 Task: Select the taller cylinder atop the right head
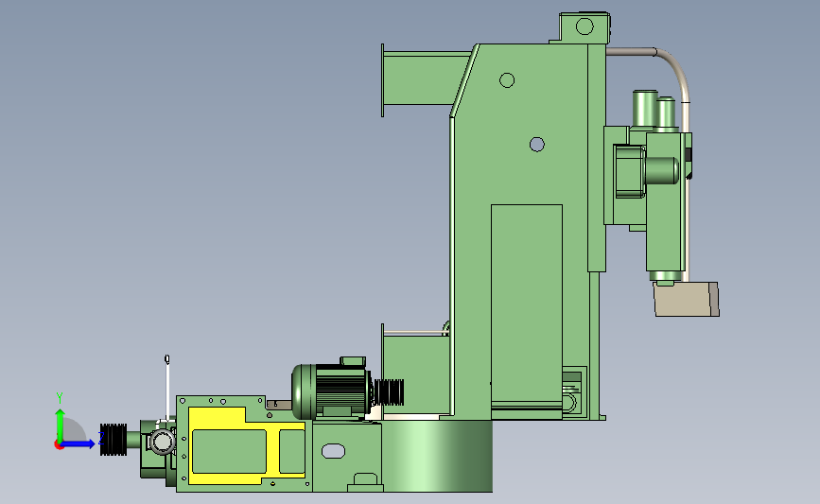click(x=645, y=109)
